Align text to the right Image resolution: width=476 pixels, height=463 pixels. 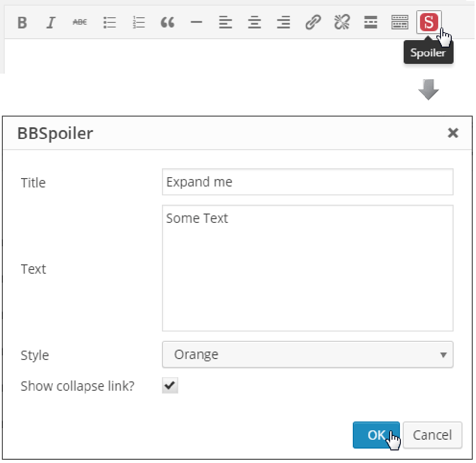point(283,22)
